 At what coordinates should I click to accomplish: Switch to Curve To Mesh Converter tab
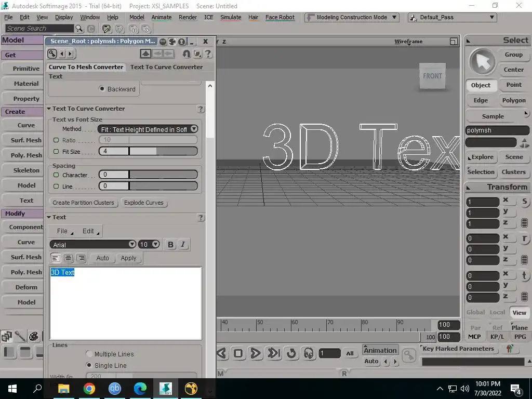tap(86, 67)
